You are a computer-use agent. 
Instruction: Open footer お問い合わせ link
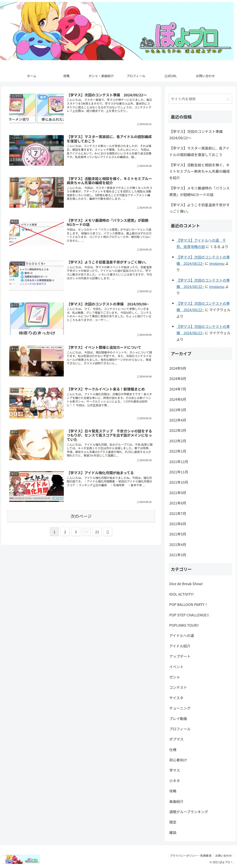[223, 856]
